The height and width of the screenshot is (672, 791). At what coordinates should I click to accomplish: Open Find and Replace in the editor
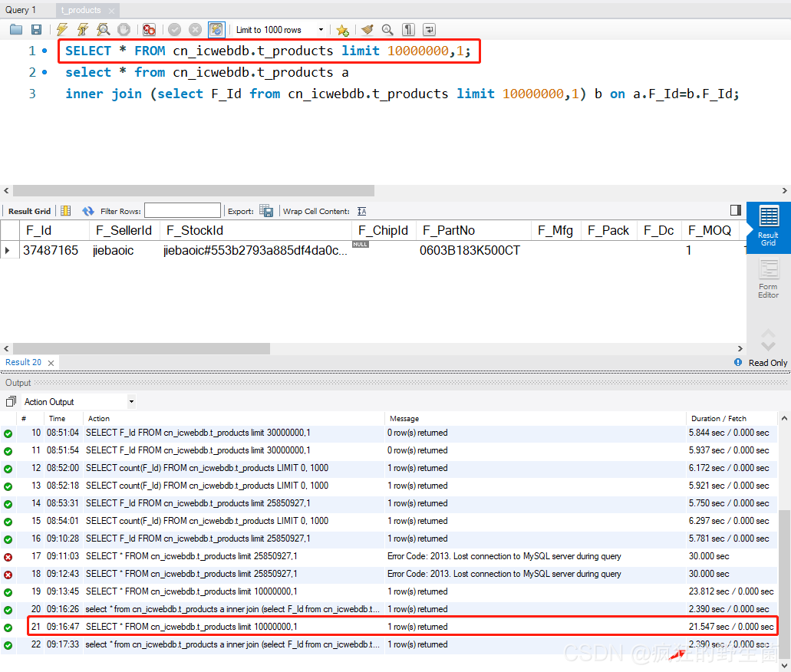point(387,29)
